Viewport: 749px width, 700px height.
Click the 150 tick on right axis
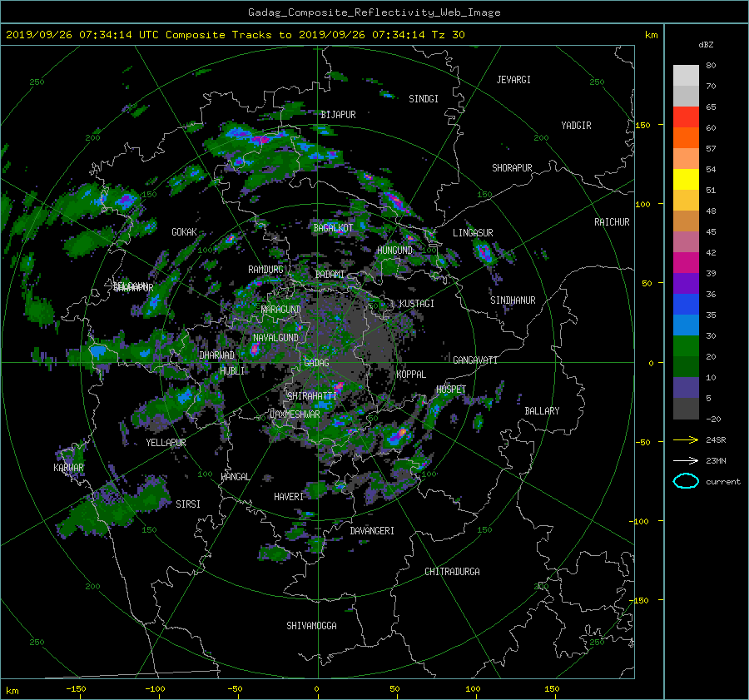tap(643, 125)
